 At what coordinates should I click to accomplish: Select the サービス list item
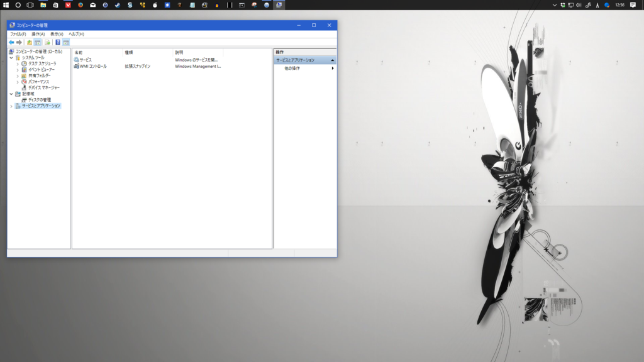(86, 60)
